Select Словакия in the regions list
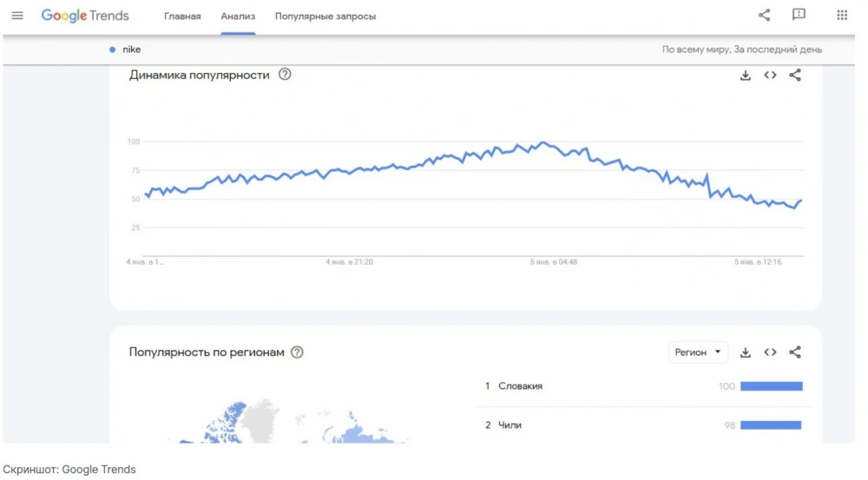This screenshot has width=868, height=480. (x=521, y=386)
